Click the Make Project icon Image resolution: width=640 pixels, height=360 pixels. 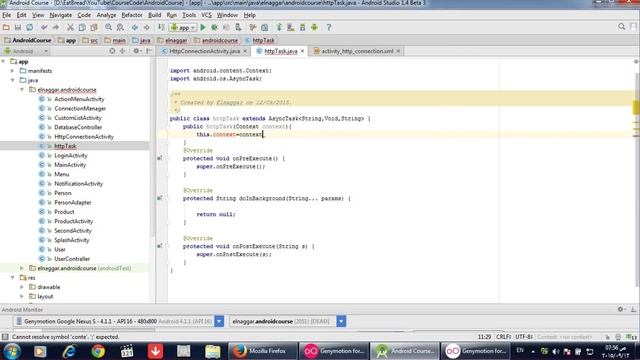click(161, 27)
